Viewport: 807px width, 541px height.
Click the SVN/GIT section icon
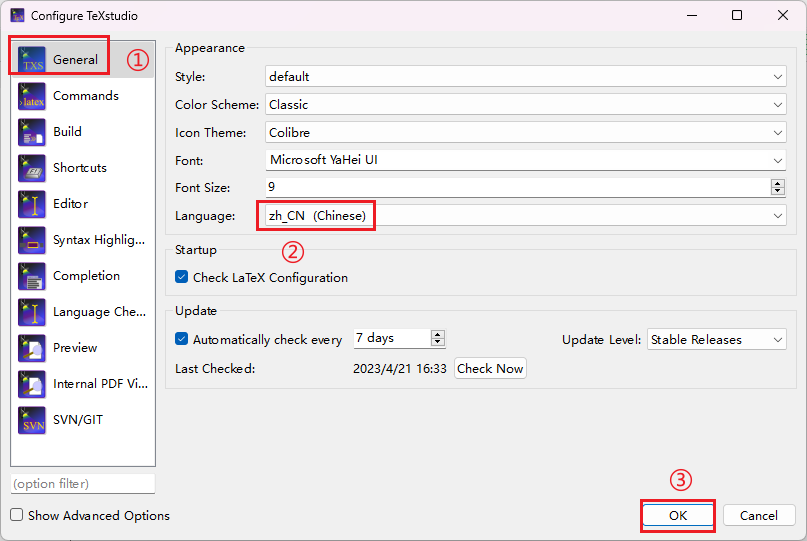(x=32, y=421)
